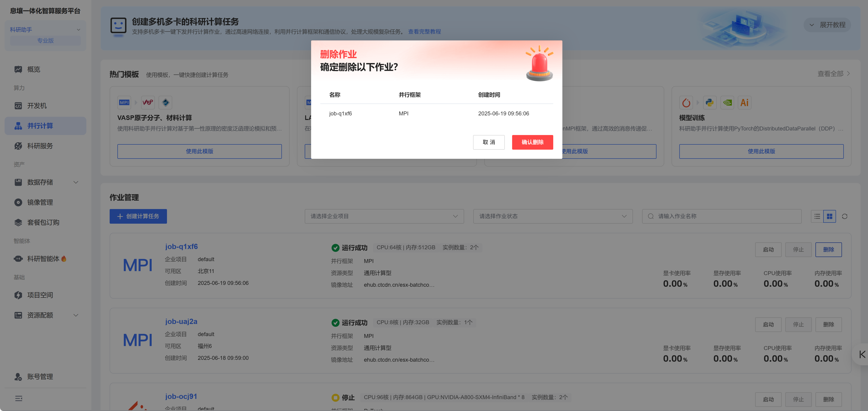This screenshot has width=868, height=411.
Task: Start job-uaj2a with 启动 button
Action: point(768,324)
